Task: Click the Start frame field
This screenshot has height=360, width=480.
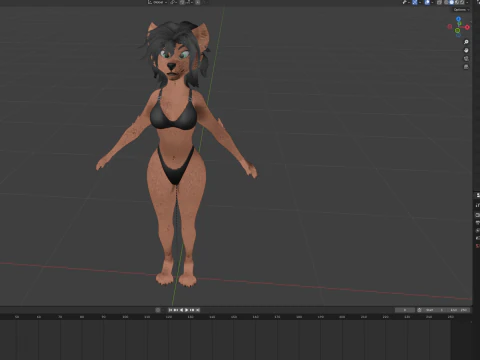Action: point(434,310)
